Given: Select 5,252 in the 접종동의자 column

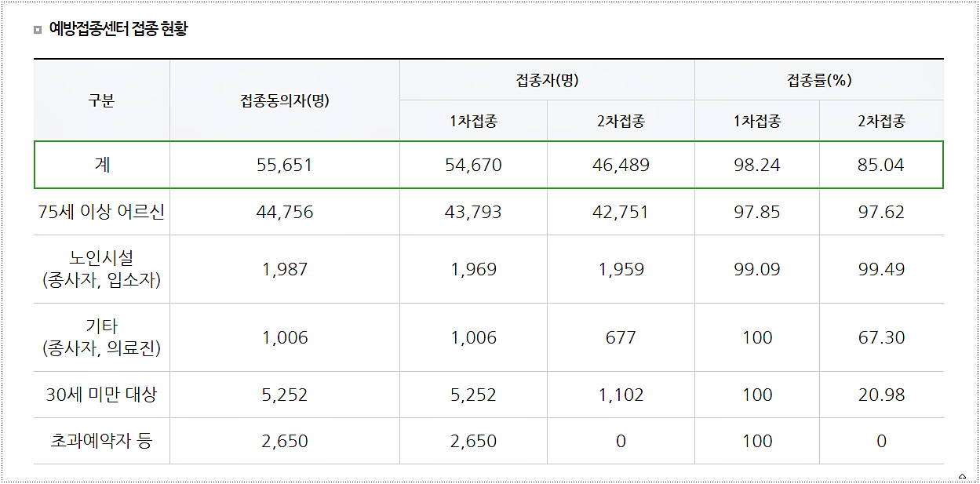Looking at the screenshot, I should (285, 395).
